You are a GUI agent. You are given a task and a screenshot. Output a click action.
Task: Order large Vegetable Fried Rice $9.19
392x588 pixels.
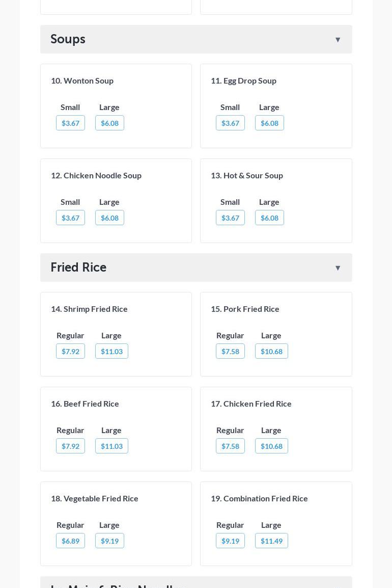click(109, 541)
